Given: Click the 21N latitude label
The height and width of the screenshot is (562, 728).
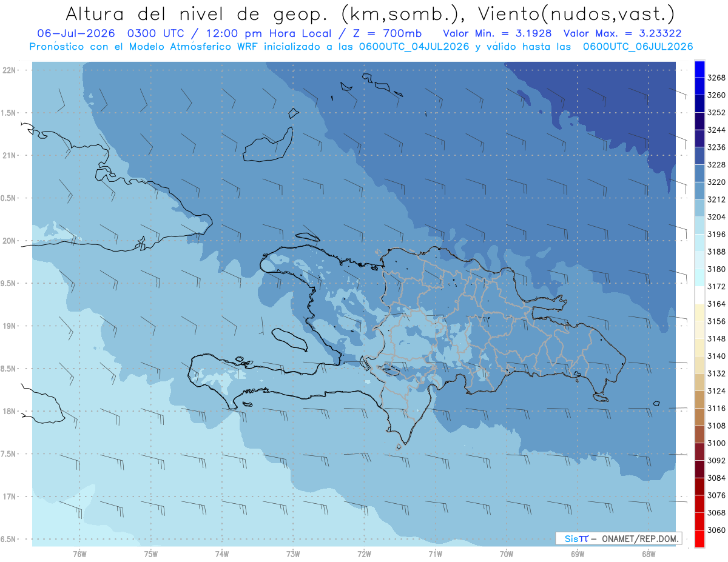Looking at the screenshot, I should [x=8, y=155].
